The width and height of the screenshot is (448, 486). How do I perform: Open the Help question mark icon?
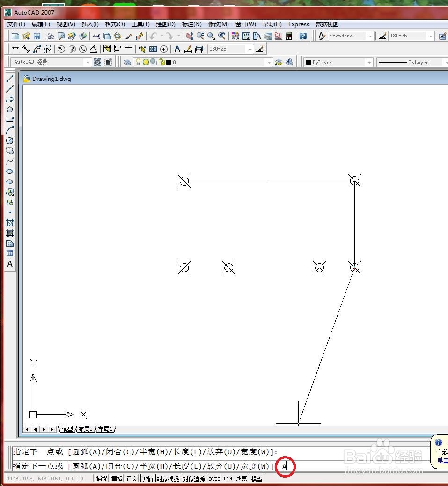(303, 36)
